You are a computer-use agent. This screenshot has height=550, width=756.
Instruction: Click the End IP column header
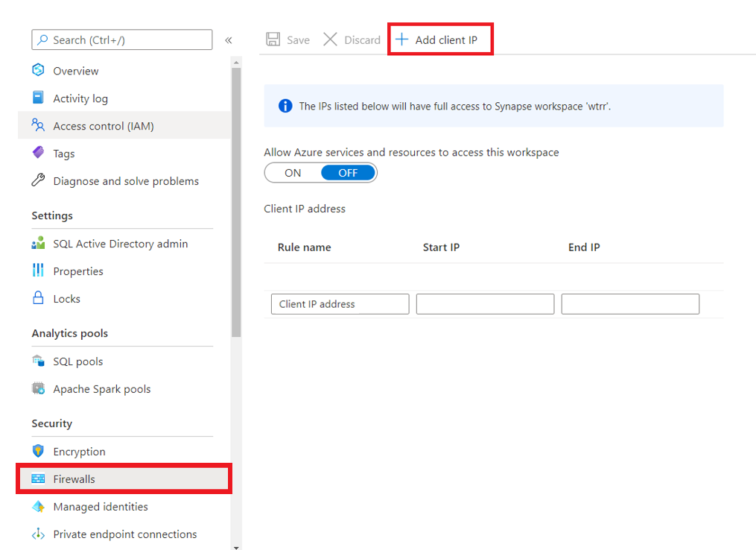pyautogui.click(x=584, y=247)
